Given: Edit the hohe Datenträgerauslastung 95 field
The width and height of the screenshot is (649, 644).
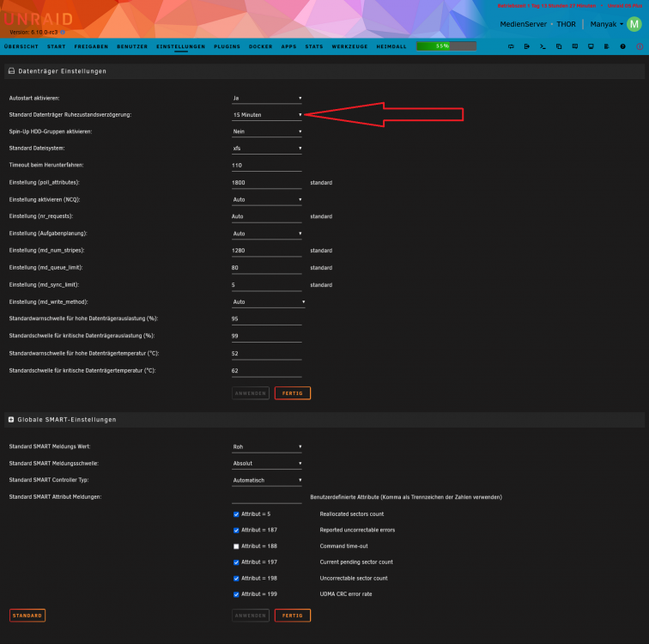Looking at the screenshot, I should (266, 319).
